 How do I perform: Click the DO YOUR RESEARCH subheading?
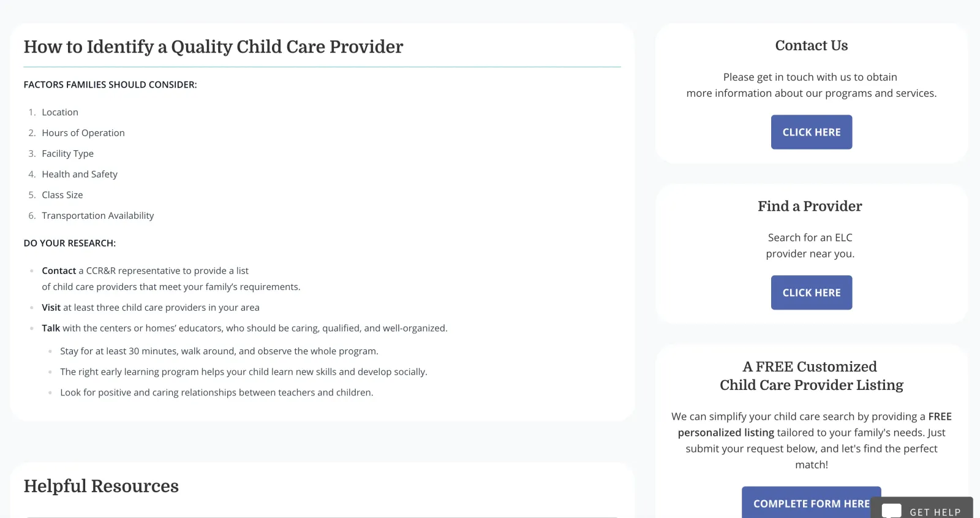[x=69, y=243]
